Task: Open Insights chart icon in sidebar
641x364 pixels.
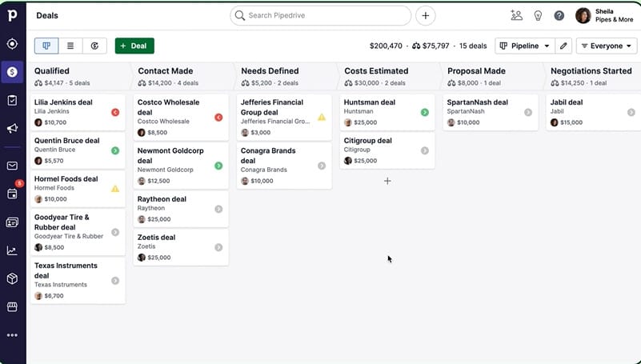Action: [x=12, y=250]
